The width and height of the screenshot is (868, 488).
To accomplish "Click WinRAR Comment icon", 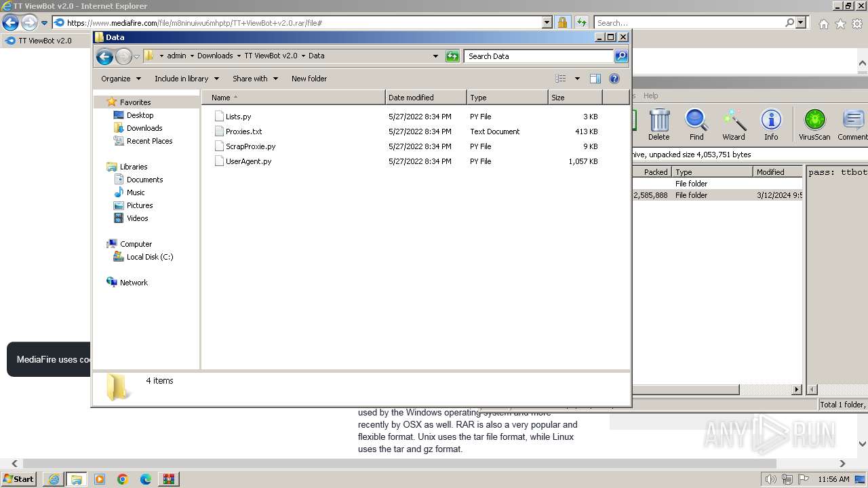I will pos(853,125).
